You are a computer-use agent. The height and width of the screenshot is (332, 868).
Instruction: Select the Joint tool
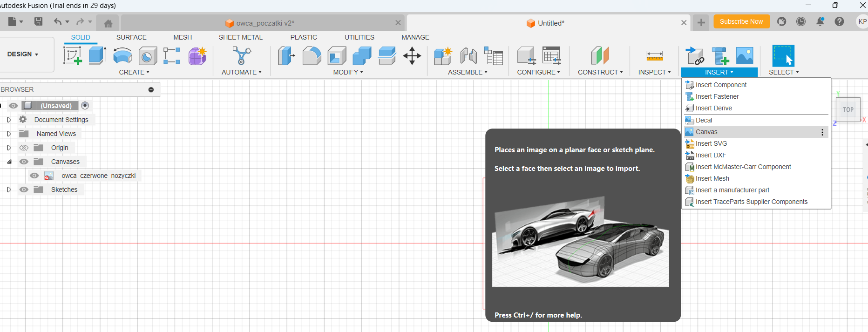pyautogui.click(x=468, y=56)
